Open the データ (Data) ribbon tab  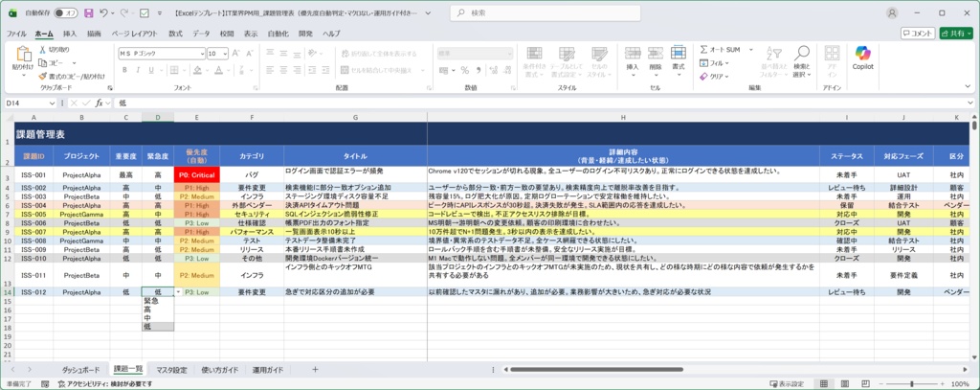pyautogui.click(x=201, y=34)
